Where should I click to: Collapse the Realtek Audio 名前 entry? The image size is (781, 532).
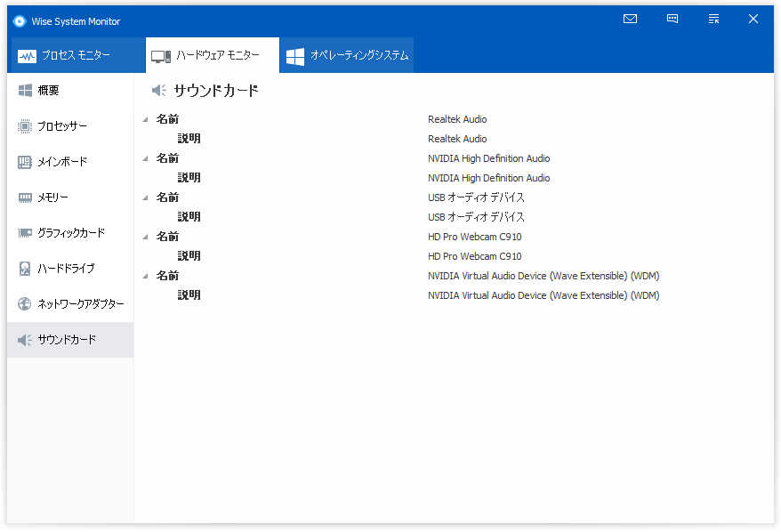pos(146,119)
